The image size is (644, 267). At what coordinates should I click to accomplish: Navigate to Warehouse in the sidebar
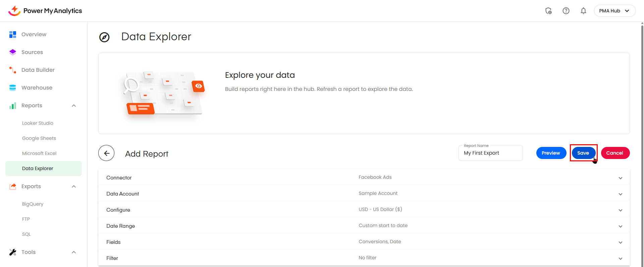coord(37,88)
